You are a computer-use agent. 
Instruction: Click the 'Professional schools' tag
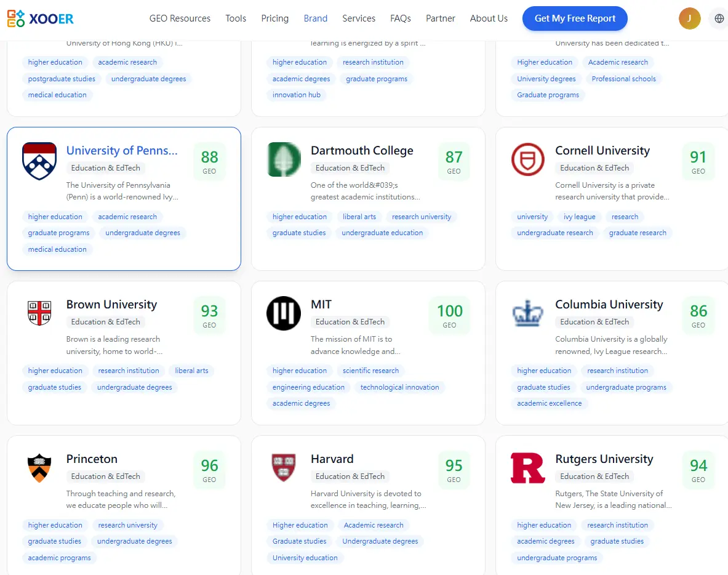623,79
